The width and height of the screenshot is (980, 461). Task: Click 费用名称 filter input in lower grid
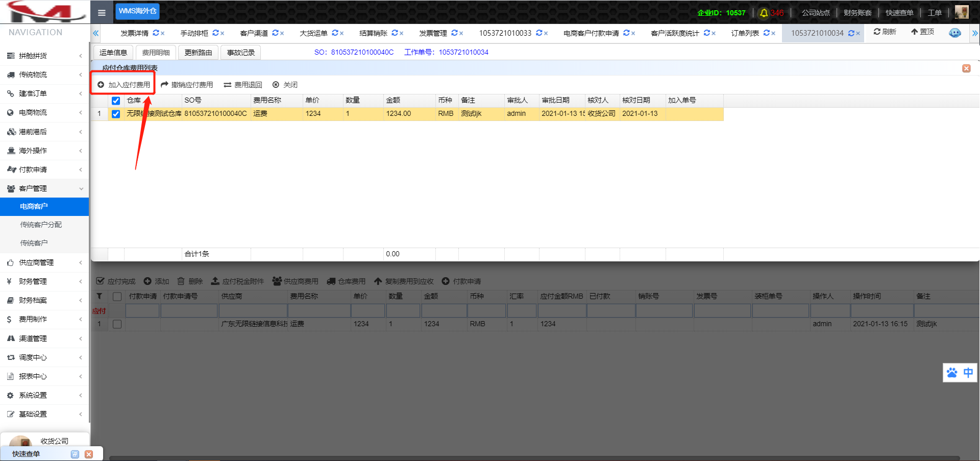[x=320, y=310]
